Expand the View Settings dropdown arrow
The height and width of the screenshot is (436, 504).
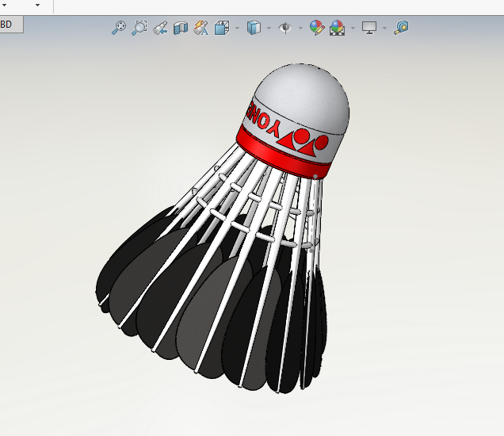pyautogui.click(x=384, y=29)
